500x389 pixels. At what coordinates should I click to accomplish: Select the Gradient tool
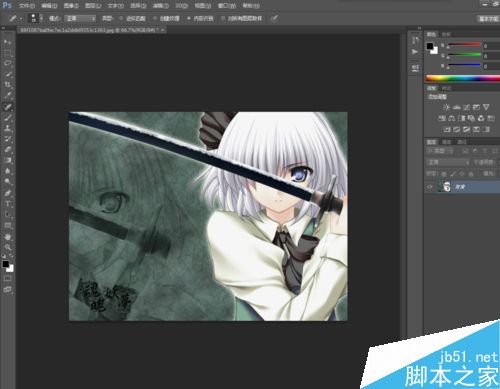tap(8, 160)
